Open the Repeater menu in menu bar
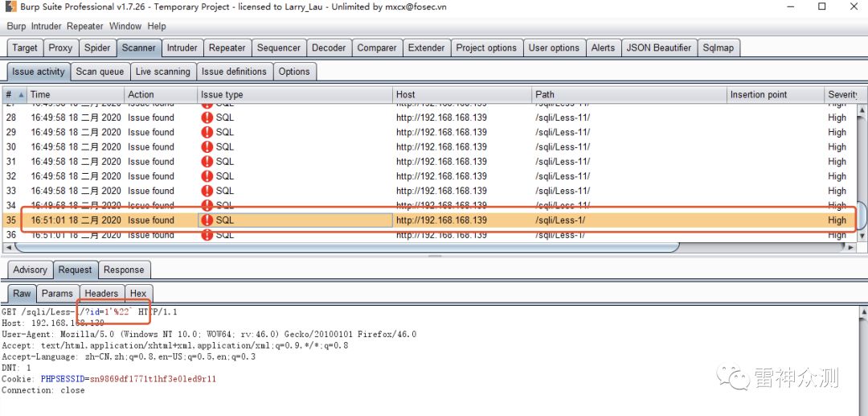868x416 pixels. [x=85, y=26]
